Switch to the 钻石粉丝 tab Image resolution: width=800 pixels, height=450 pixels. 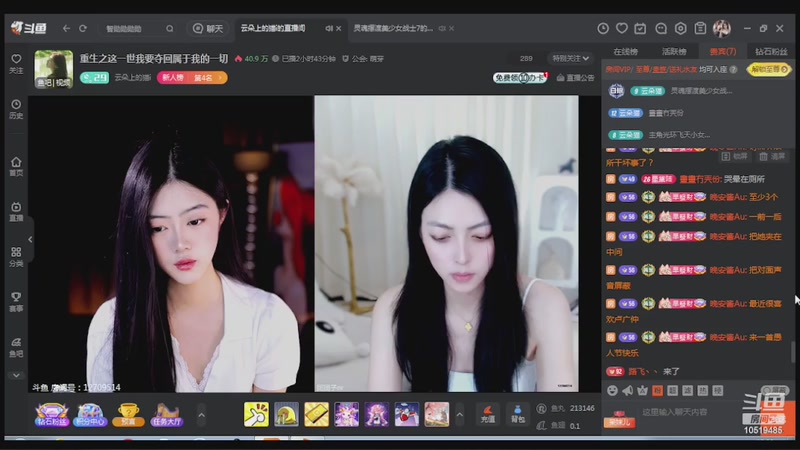coord(771,52)
